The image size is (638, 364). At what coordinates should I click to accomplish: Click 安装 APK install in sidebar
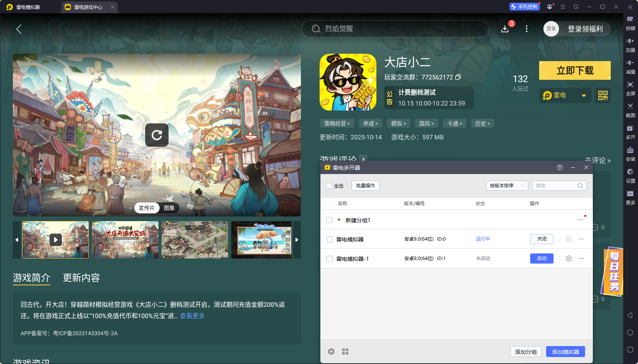point(630,154)
